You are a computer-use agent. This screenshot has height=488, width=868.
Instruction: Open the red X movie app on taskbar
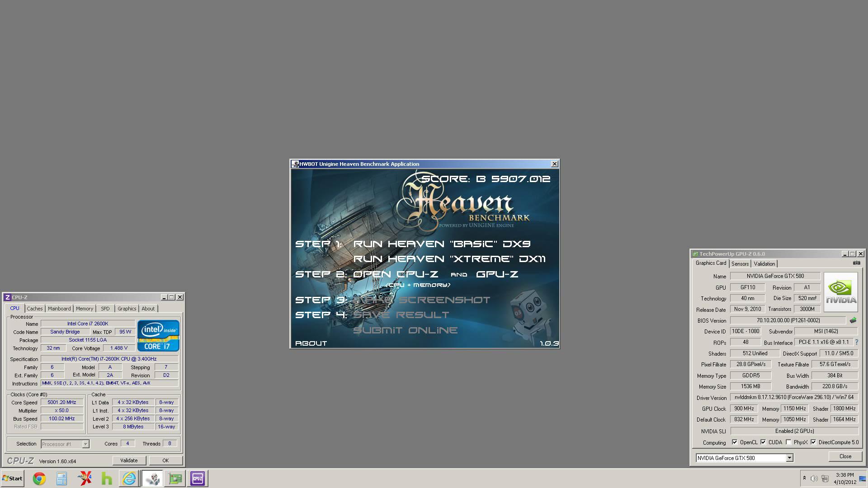click(x=84, y=479)
